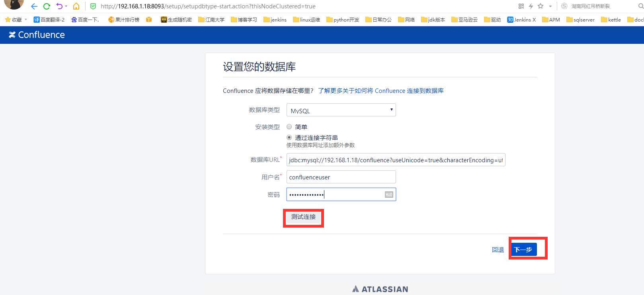The image size is (644, 295).
Task: Open the 江南大学 bookmark folder
Action: point(211,20)
